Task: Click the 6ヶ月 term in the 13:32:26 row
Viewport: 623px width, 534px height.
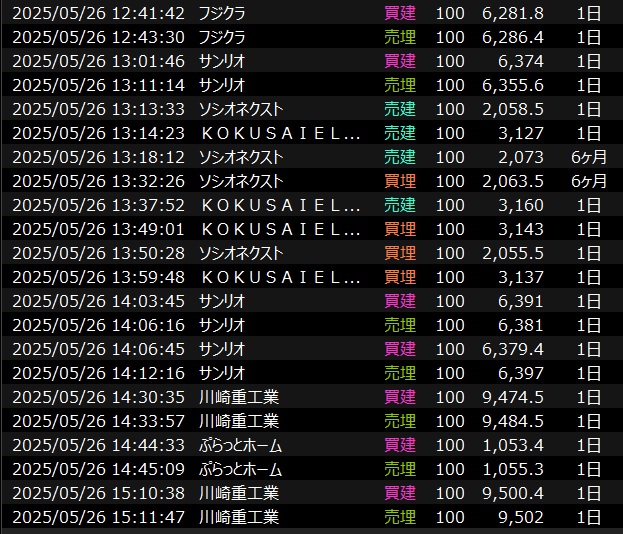Action: click(x=589, y=181)
